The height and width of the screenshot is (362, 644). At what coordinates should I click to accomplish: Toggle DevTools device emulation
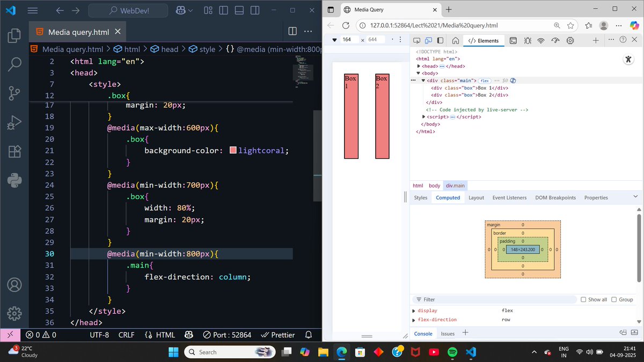(429, 40)
